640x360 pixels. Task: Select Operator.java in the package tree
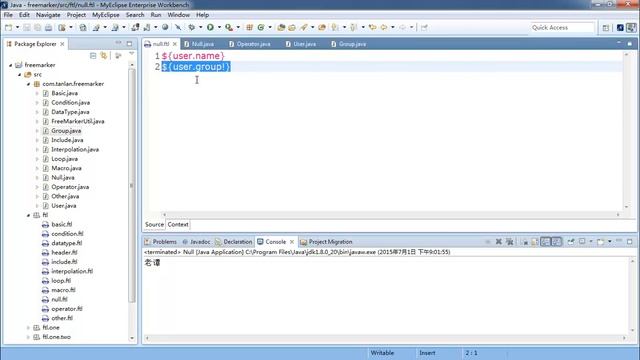tap(70, 187)
